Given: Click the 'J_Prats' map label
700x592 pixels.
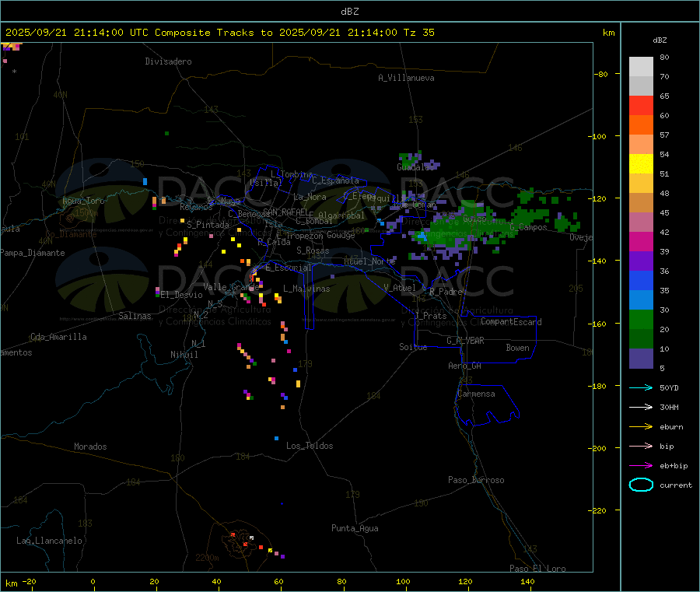Looking at the screenshot, I should pyautogui.click(x=430, y=316).
